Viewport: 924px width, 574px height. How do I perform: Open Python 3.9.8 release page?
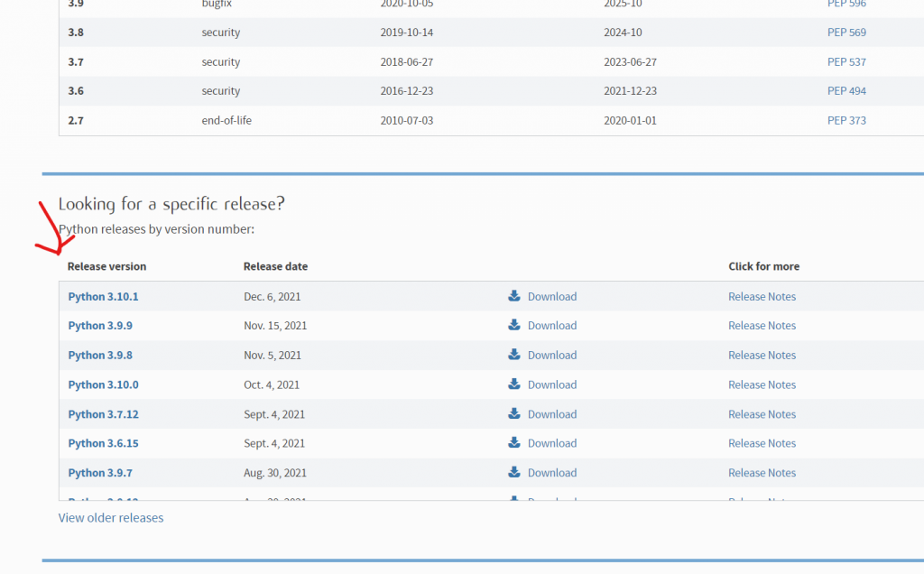coord(100,355)
